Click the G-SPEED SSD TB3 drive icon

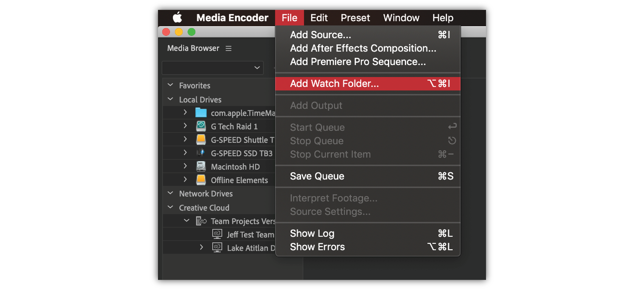pyautogui.click(x=201, y=153)
